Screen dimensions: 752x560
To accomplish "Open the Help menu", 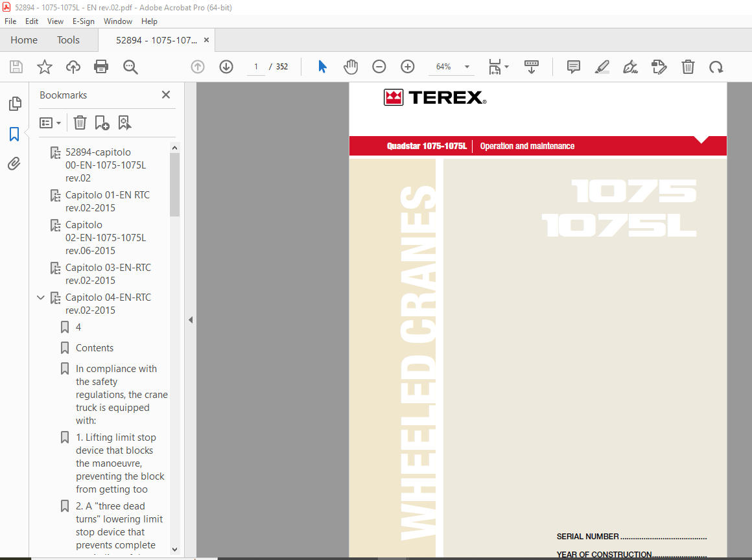I will click(x=149, y=21).
